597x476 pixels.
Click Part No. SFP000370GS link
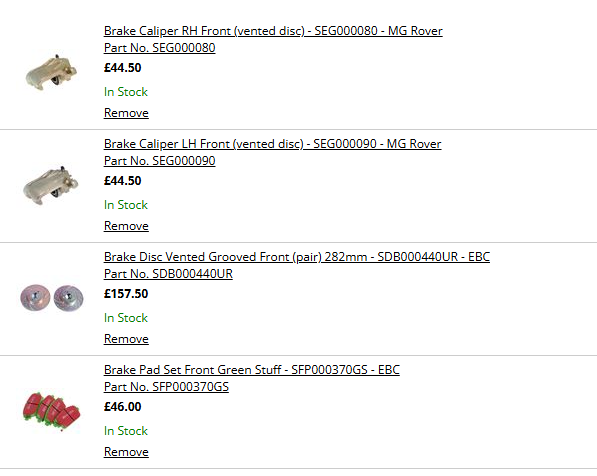(x=166, y=387)
